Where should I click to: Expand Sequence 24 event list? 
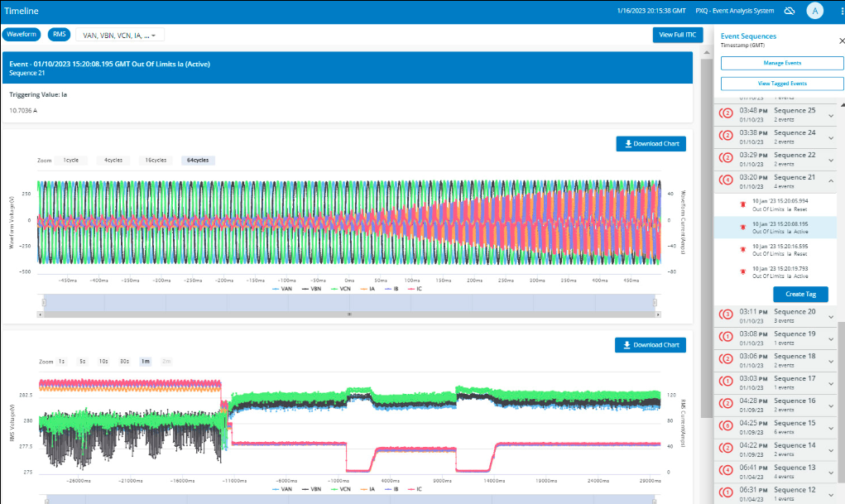pos(830,137)
